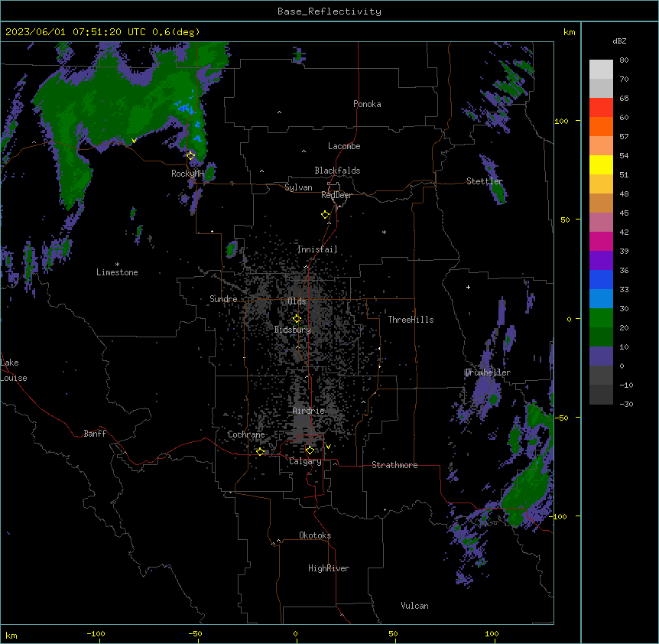Image resolution: width=659 pixels, height=644 pixels.
Task: Choose the slate 10 dBZ legend swatch
Action: (601, 356)
